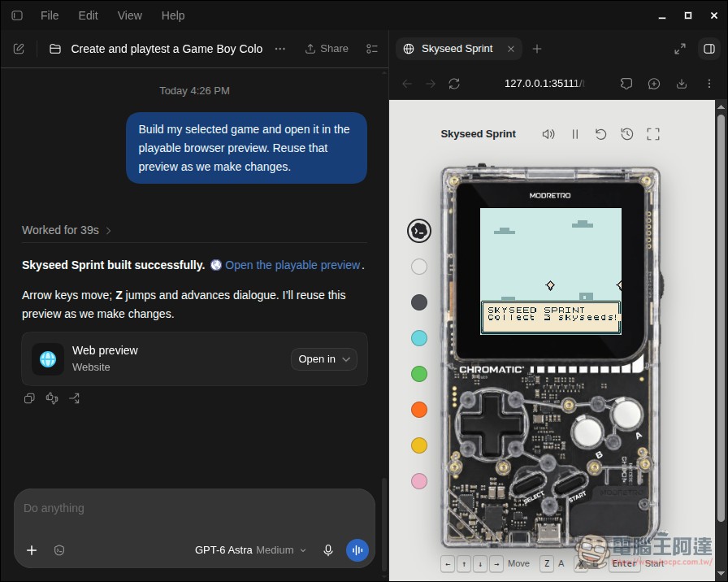Viewport: 728px width, 582px height.
Task: Copy the assistant response
Action: point(29,398)
